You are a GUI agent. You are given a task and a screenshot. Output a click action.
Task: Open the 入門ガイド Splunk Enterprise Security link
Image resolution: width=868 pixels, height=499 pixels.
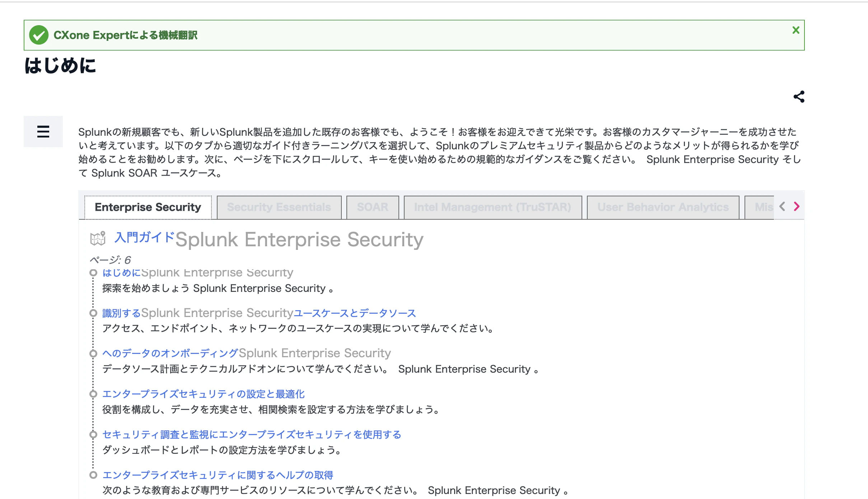269,239
